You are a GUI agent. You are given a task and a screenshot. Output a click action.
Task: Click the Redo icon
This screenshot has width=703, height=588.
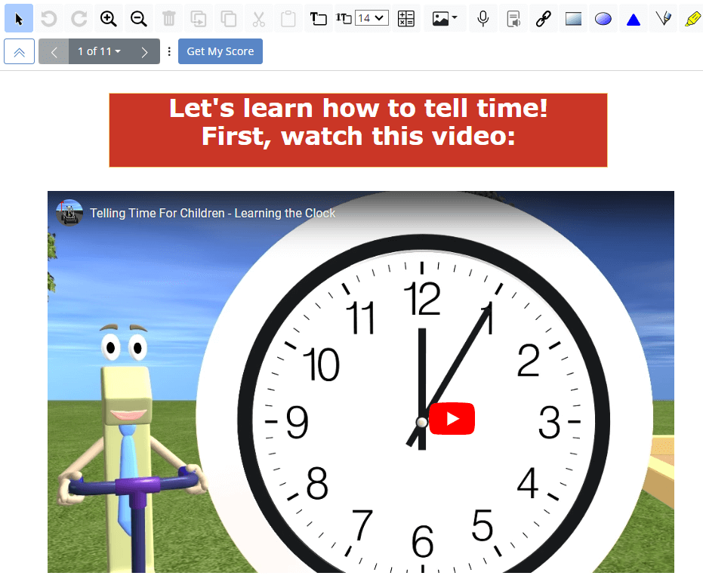click(78, 18)
